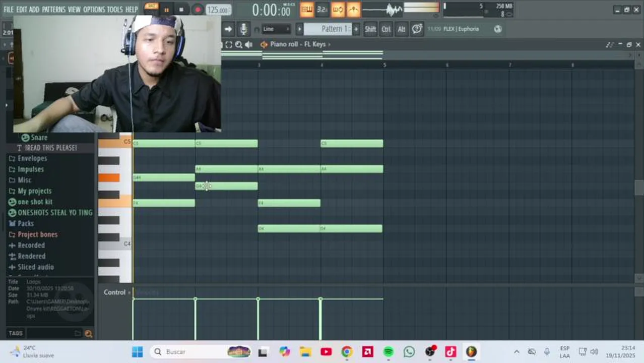Image resolution: width=644 pixels, height=363 pixels.
Task: Click the microphone icon in the toolbar
Action: (x=243, y=29)
